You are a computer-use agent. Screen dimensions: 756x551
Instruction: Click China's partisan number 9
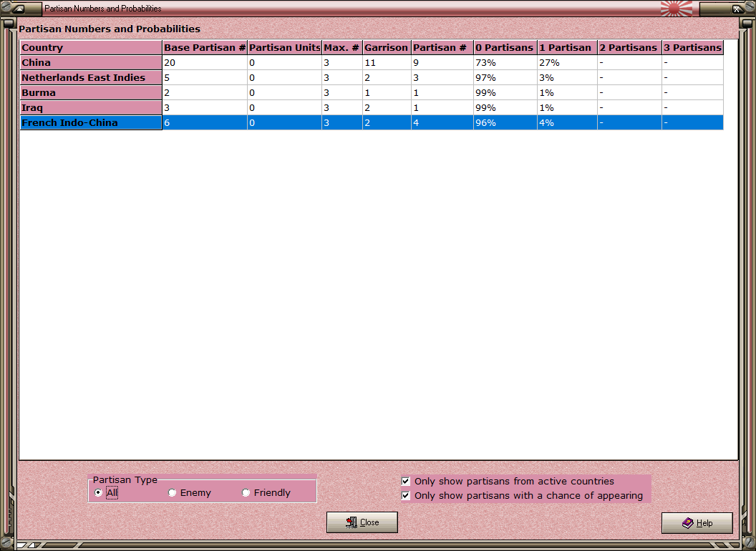click(442, 63)
